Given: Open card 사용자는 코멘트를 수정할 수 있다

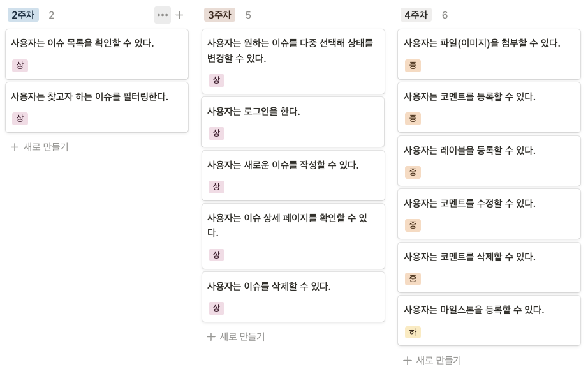Looking at the screenshot, I should pos(489,214).
